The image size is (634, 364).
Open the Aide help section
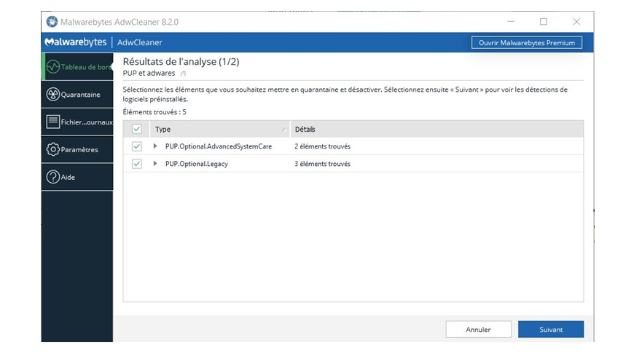pyautogui.click(x=78, y=177)
